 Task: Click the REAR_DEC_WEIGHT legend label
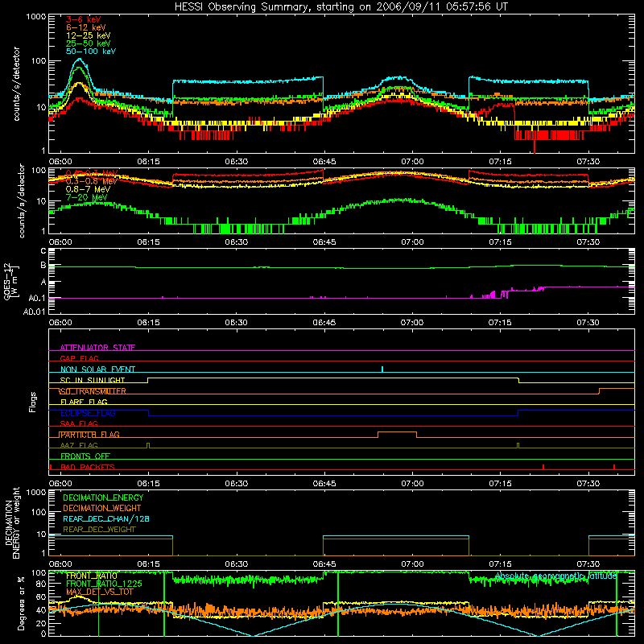(x=99, y=530)
